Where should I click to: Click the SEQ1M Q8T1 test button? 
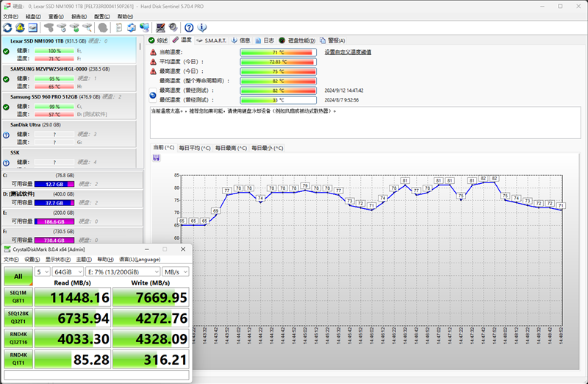point(18,296)
